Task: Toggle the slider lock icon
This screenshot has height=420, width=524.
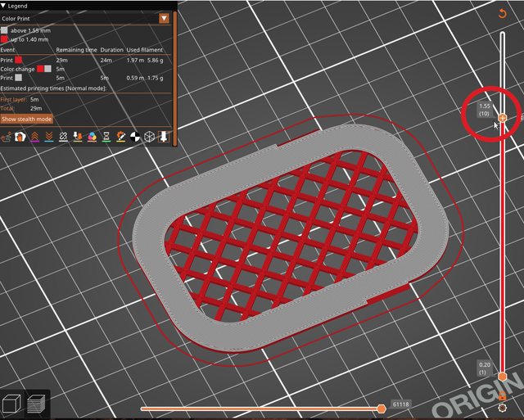Action: [x=502, y=396]
